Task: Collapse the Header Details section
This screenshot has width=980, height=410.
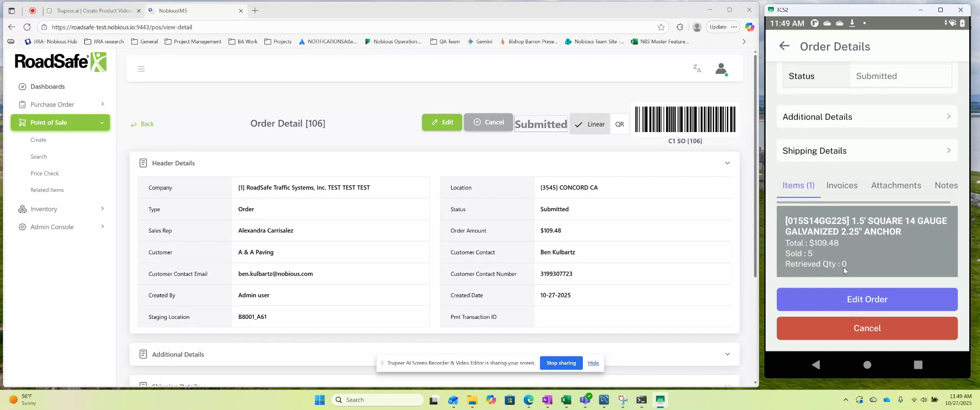Action: click(727, 163)
